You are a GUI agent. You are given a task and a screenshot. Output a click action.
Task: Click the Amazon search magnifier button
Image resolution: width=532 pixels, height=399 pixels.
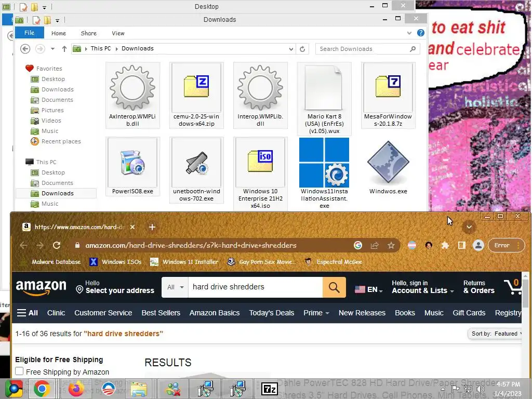334,287
